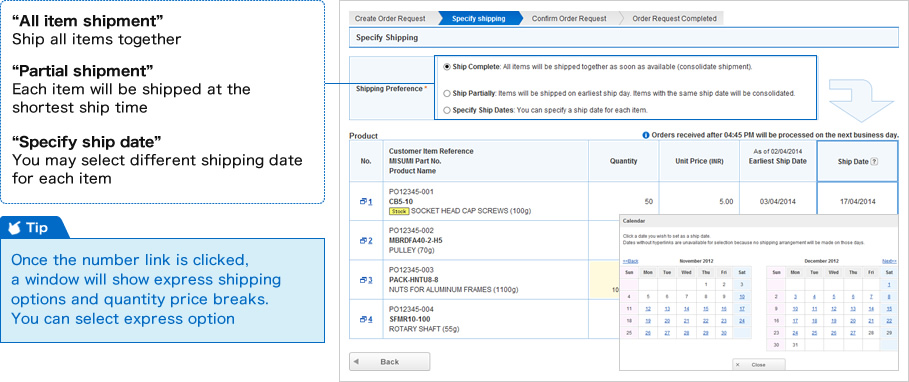Pick November 30 in the calendar
Screen dimensions: 909x382
[x=724, y=333]
